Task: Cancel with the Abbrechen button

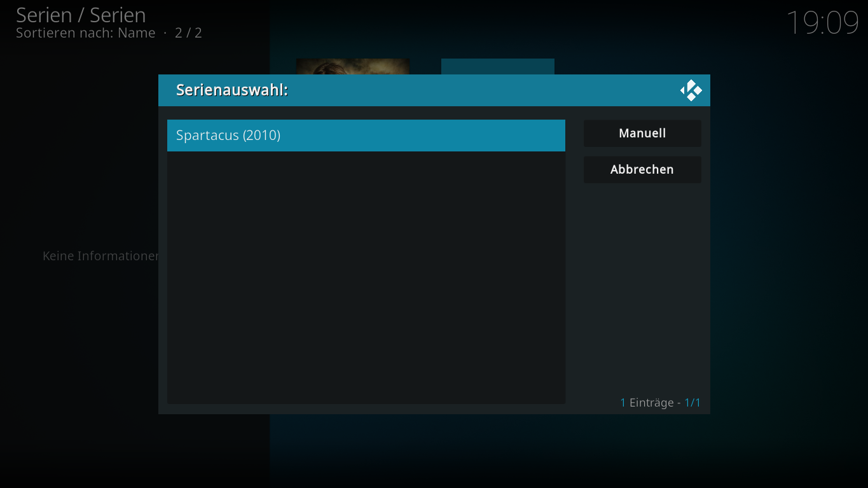Action: click(642, 170)
